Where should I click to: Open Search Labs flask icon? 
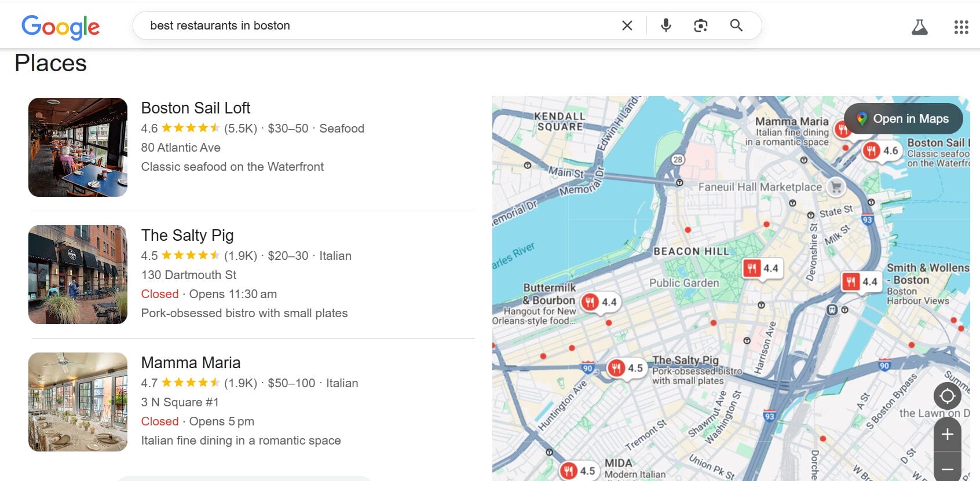click(919, 27)
